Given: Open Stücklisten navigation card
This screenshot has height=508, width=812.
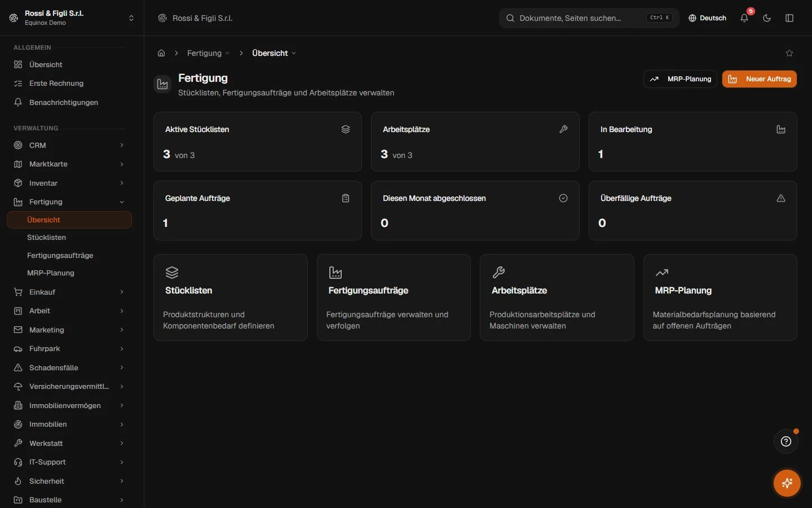Looking at the screenshot, I should coord(231,297).
